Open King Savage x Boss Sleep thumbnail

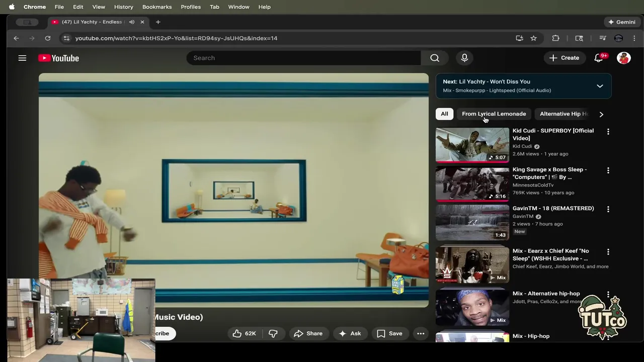coord(472,184)
